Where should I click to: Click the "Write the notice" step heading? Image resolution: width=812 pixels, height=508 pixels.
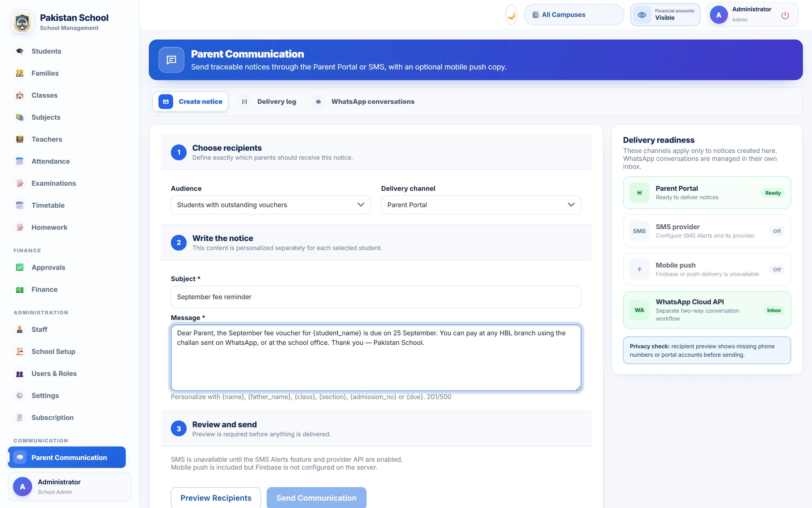click(223, 238)
